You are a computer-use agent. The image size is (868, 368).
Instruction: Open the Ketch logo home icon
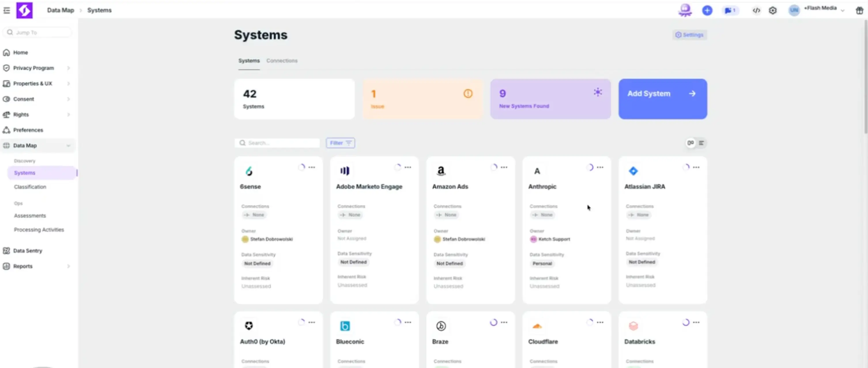[24, 10]
